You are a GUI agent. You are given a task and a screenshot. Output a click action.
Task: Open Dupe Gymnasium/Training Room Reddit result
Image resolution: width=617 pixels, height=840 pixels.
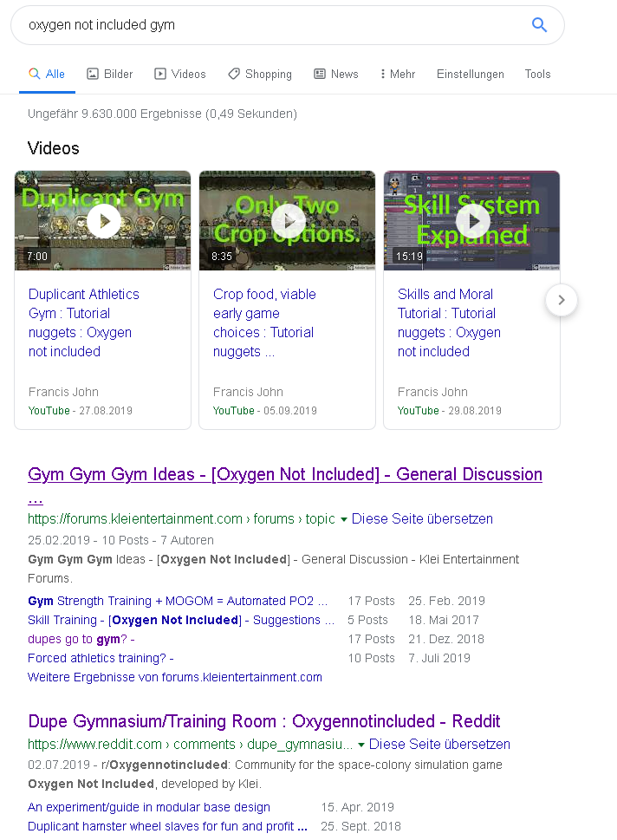263,721
